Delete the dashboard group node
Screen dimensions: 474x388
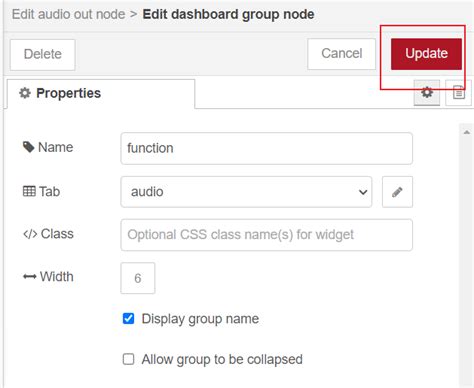43,55
